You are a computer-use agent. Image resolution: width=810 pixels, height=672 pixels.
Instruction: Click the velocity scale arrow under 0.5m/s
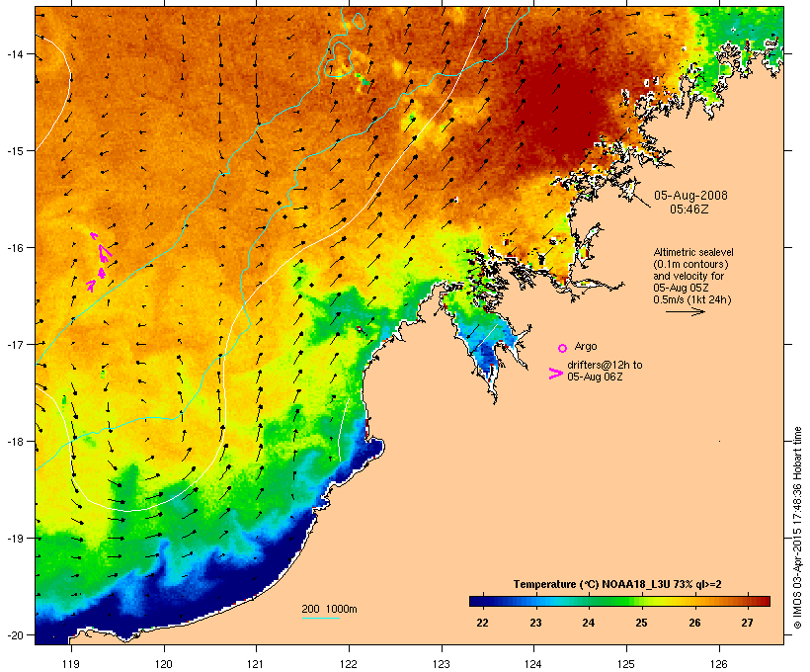pyautogui.click(x=685, y=311)
